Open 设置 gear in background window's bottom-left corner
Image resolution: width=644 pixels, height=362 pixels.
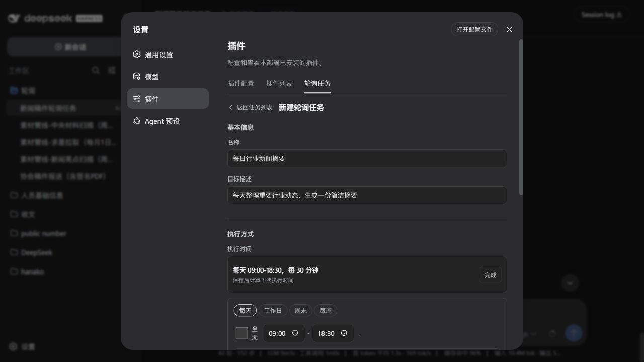coord(14,346)
